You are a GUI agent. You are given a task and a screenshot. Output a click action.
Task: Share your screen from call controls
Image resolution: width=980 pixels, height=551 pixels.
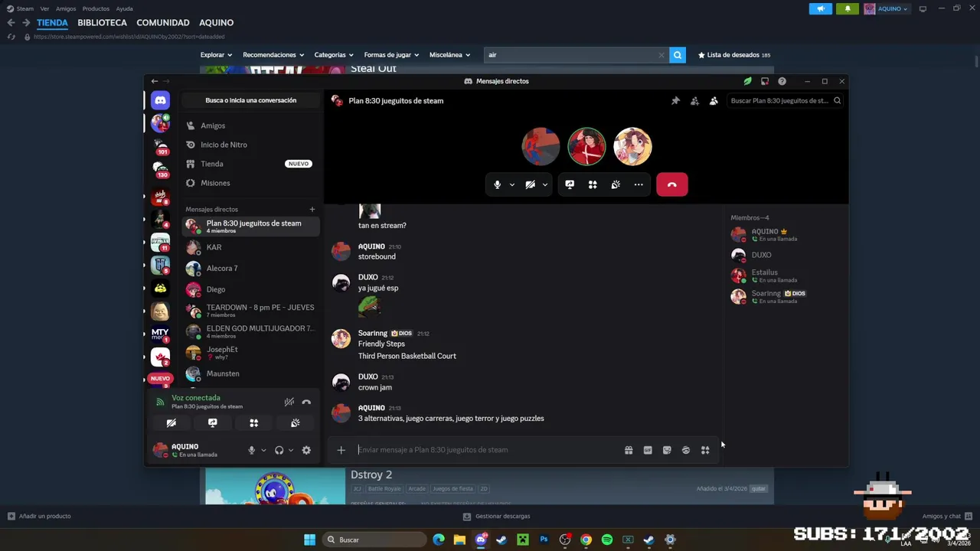(570, 184)
